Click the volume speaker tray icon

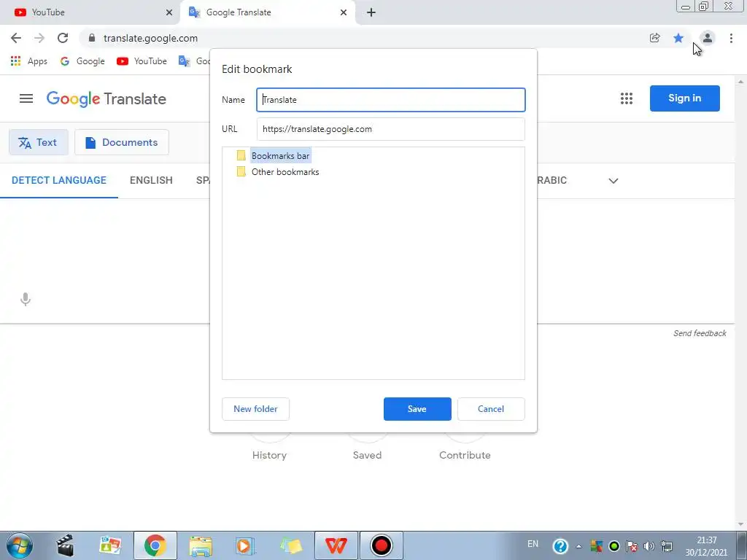(x=649, y=545)
